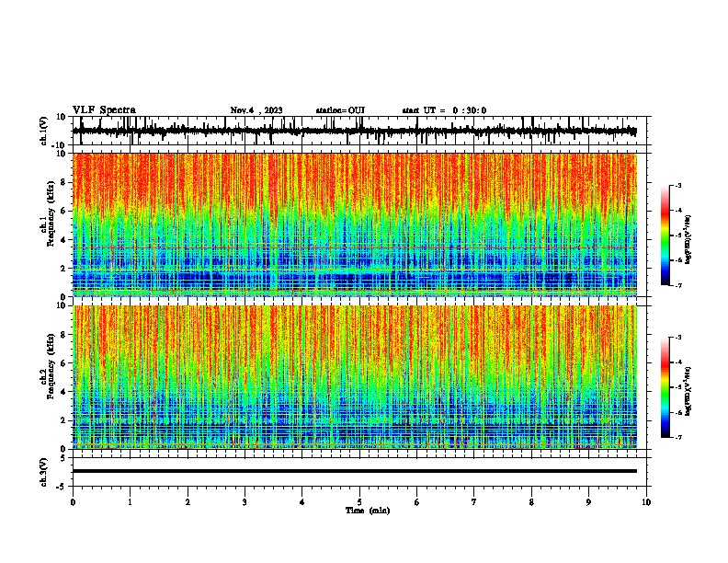
Task: Click the "-7" tick on ch.2 colorbar
Action: pyautogui.click(x=677, y=437)
